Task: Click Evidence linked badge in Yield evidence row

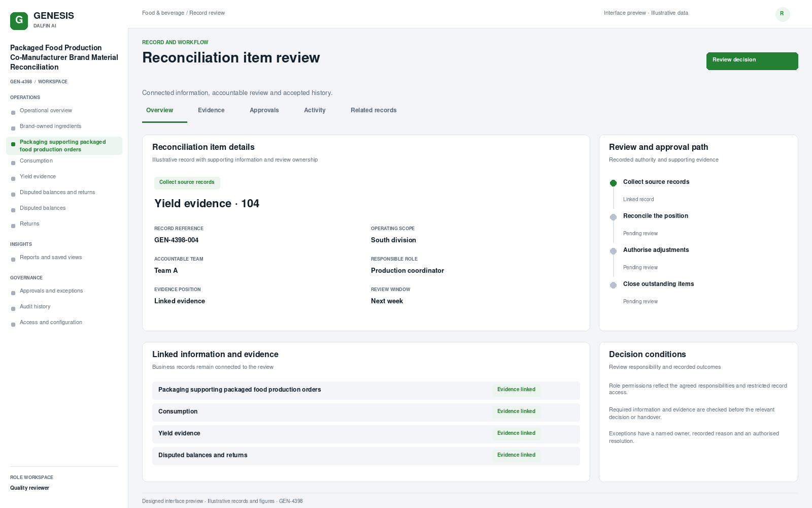Action: (516, 433)
